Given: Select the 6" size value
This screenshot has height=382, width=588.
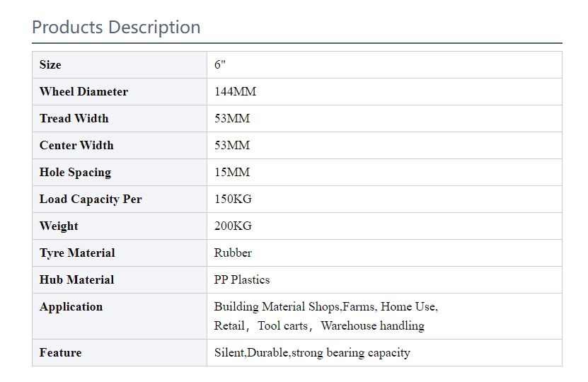Looking at the screenshot, I should (x=220, y=65).
